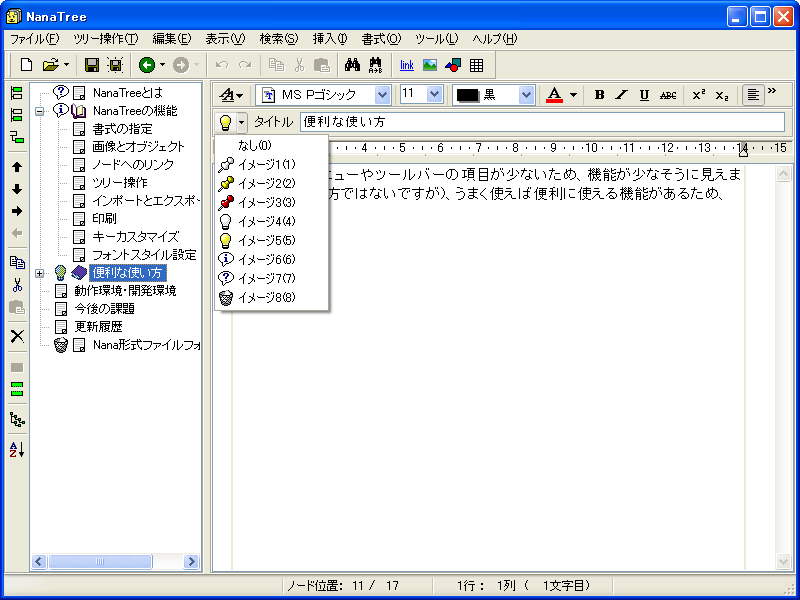Click the Save floppy disk icon

92,65
